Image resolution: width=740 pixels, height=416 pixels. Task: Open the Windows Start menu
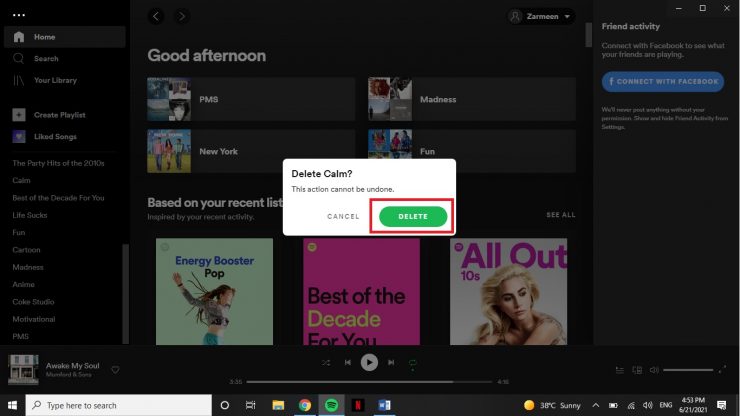tap(12, 405)
